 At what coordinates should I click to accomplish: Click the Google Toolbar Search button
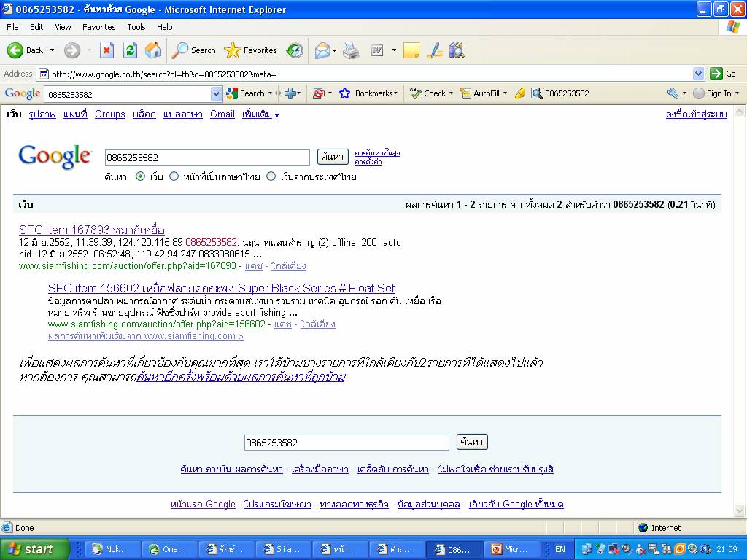pos(245,93)
